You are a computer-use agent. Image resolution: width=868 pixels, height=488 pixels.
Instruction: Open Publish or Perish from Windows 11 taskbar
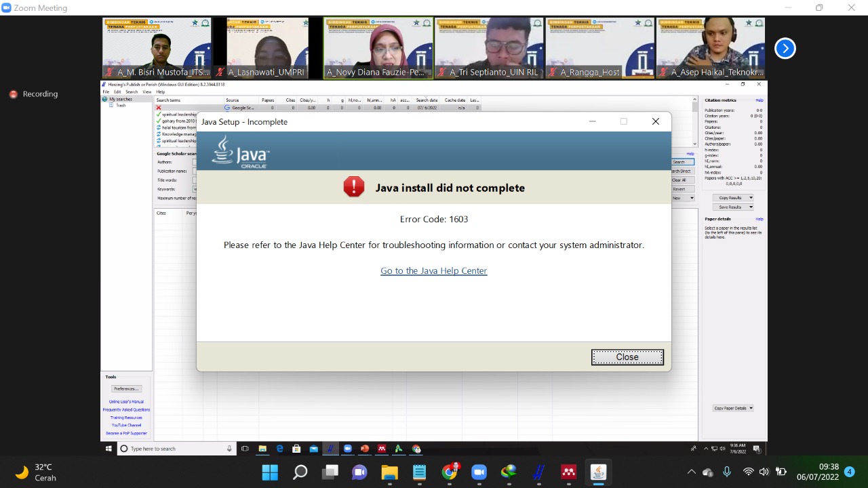539,472
